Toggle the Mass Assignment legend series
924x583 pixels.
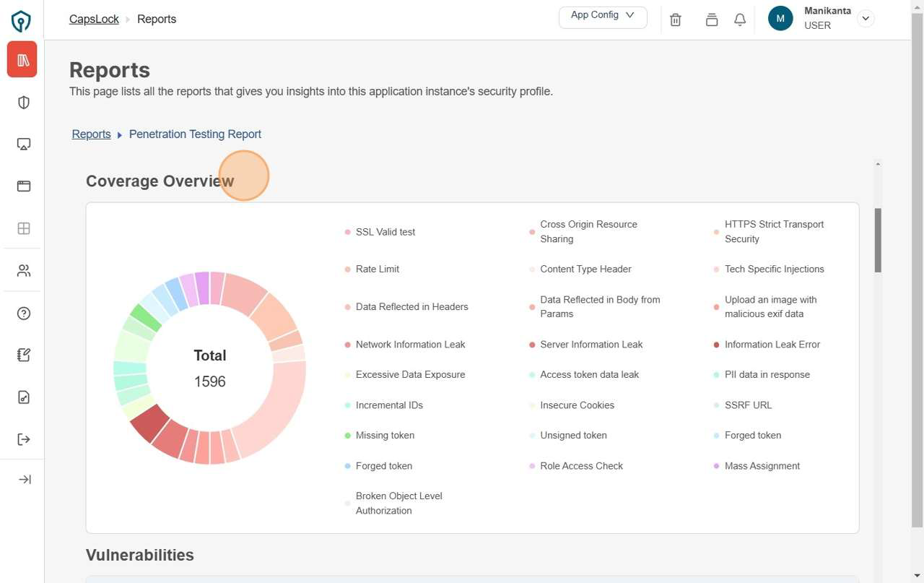pos(762,466)
